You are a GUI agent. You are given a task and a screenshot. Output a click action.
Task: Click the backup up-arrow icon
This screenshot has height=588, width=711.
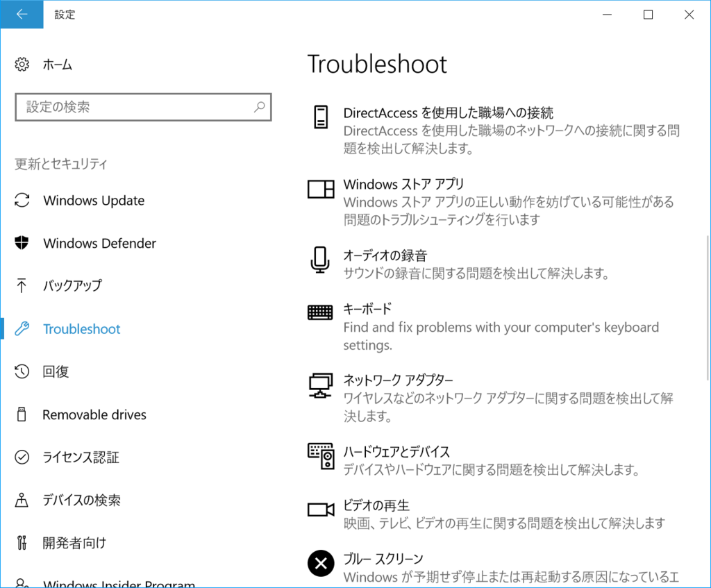tap(22, 285)
